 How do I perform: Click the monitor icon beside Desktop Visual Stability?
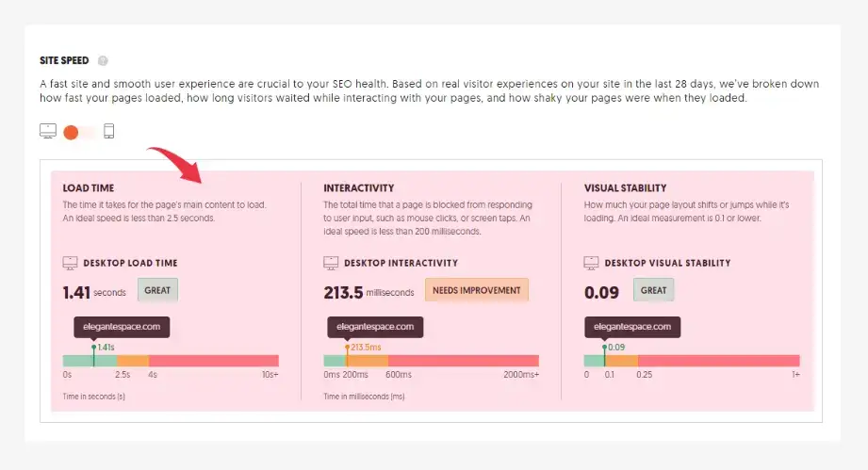(x=591, y=263)
